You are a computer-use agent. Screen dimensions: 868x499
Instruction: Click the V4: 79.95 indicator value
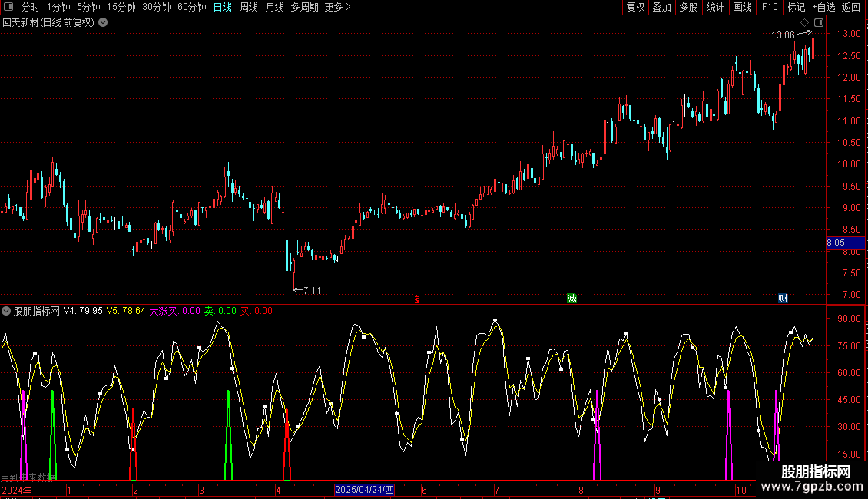click(x=83, y=311)
